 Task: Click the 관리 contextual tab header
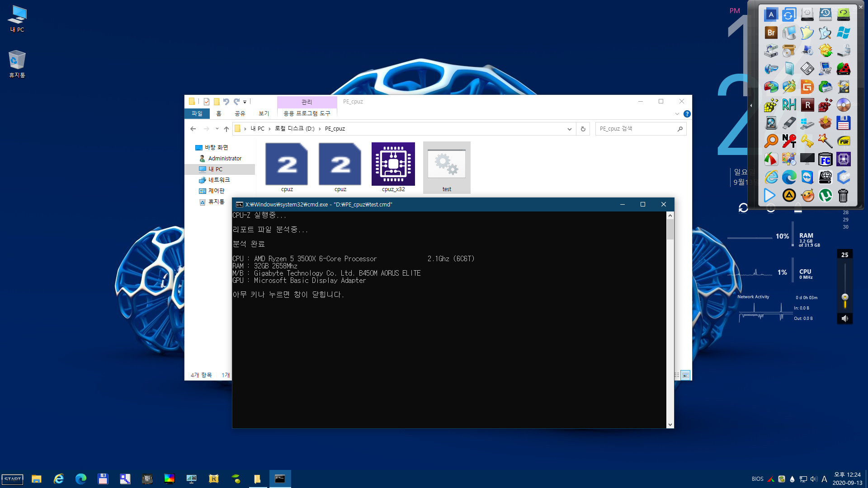click(x=307, y=102)
